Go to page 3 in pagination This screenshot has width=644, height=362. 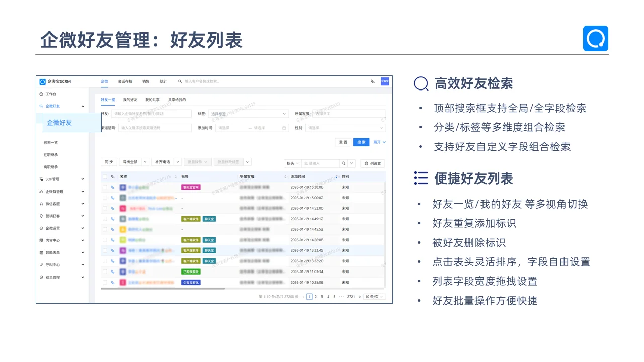pos(322,297)
